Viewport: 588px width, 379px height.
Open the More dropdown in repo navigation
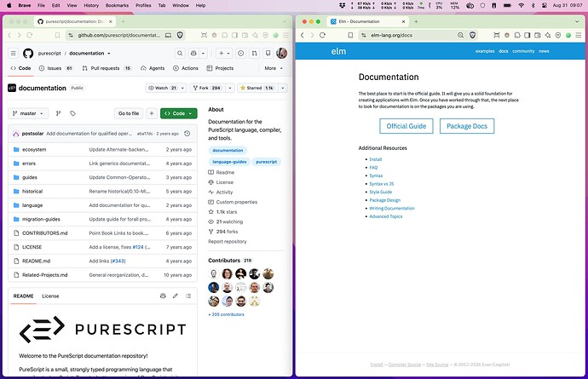[274, 68]
